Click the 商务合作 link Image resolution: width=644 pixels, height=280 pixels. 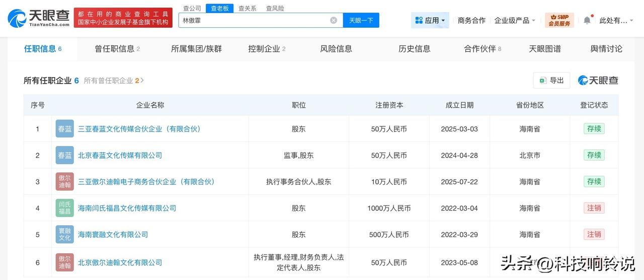tap(471, 20)
